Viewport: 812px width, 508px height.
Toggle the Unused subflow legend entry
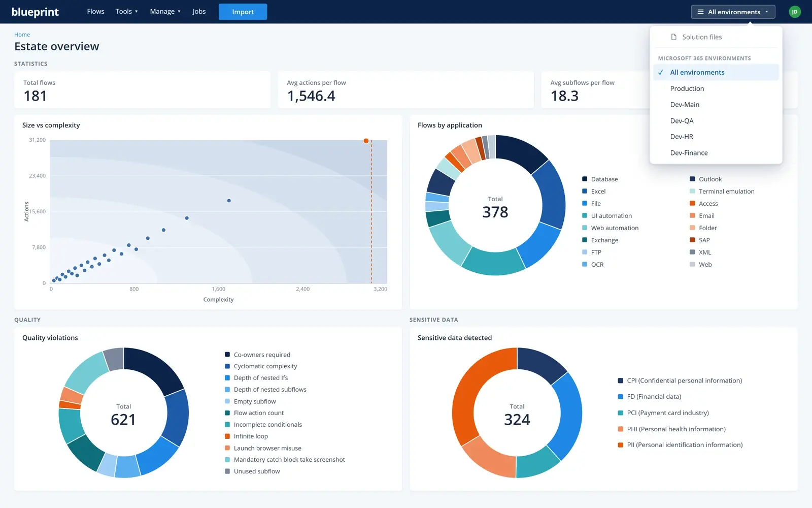[x=252, y=471]
